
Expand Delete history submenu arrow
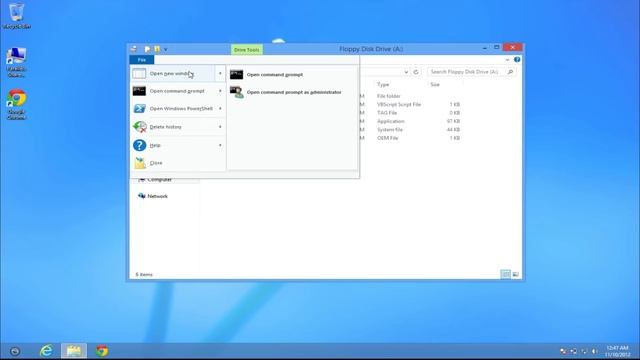220,127
